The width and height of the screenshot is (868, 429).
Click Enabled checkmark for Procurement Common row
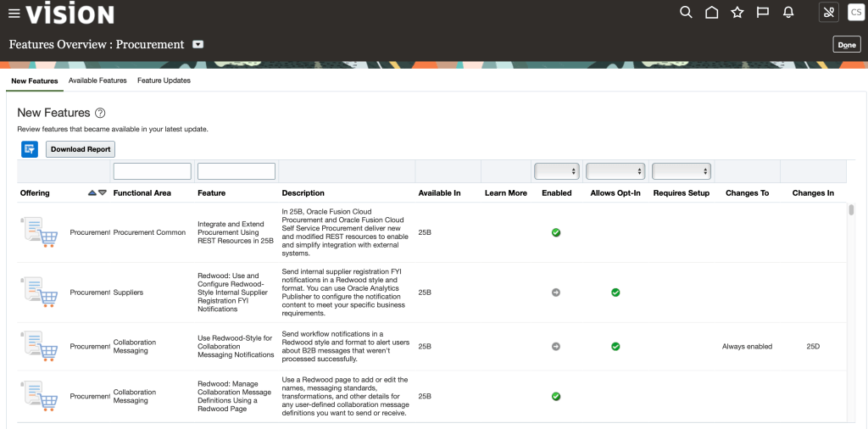pyautogui.click(x=556, y=232)
